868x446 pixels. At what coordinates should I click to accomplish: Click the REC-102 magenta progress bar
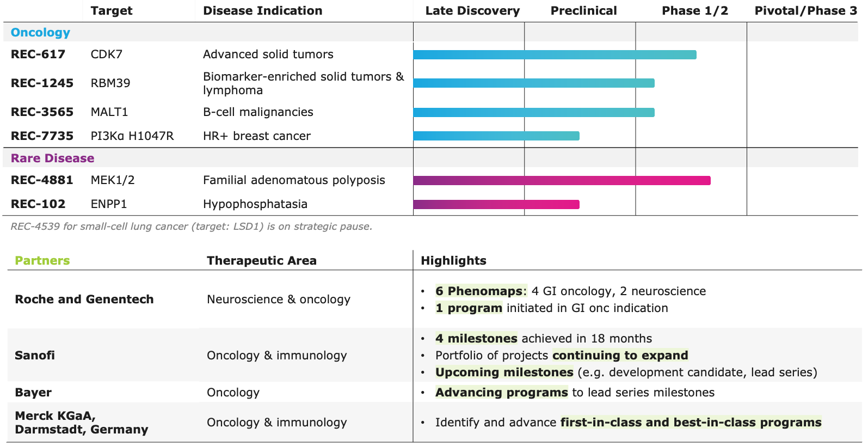point(496,205)
